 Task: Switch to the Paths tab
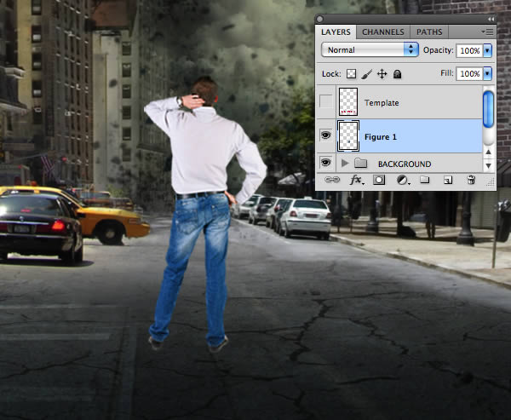click(429, 32)
